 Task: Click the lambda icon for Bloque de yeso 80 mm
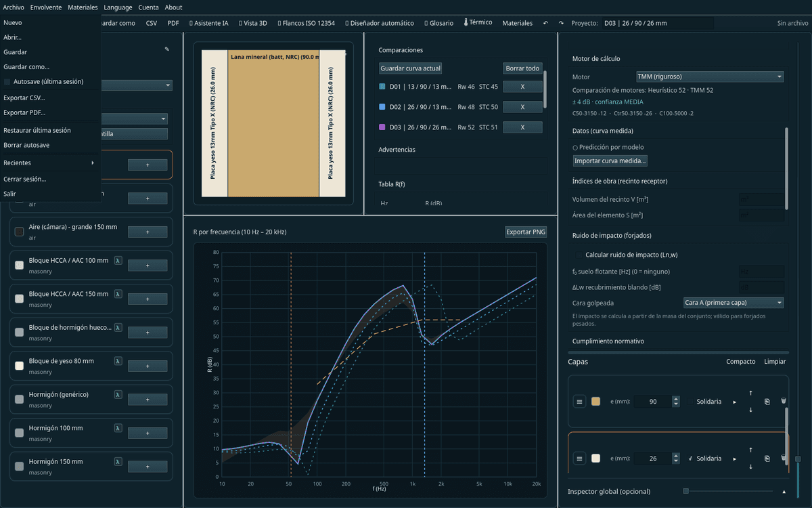click(x=118, y=360)
